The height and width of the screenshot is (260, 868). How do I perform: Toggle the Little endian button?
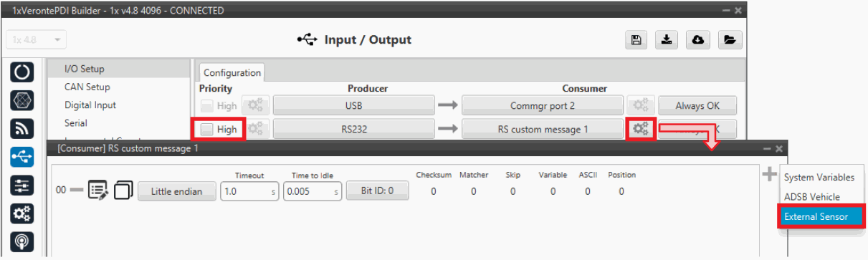(176, 191)
